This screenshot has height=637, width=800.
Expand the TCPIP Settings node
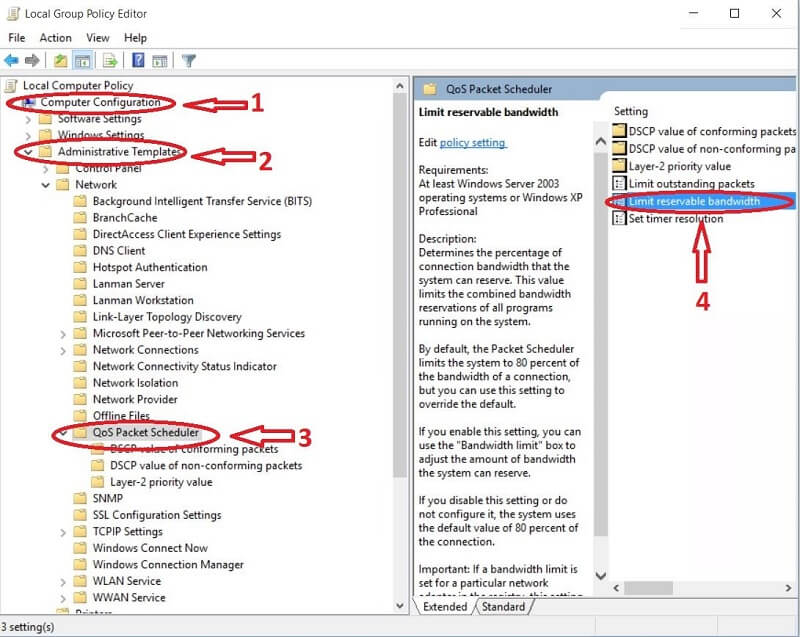point(64,532)
